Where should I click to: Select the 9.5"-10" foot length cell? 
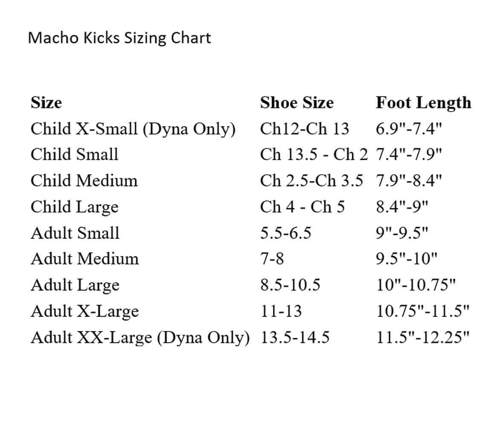coord(406,259)
